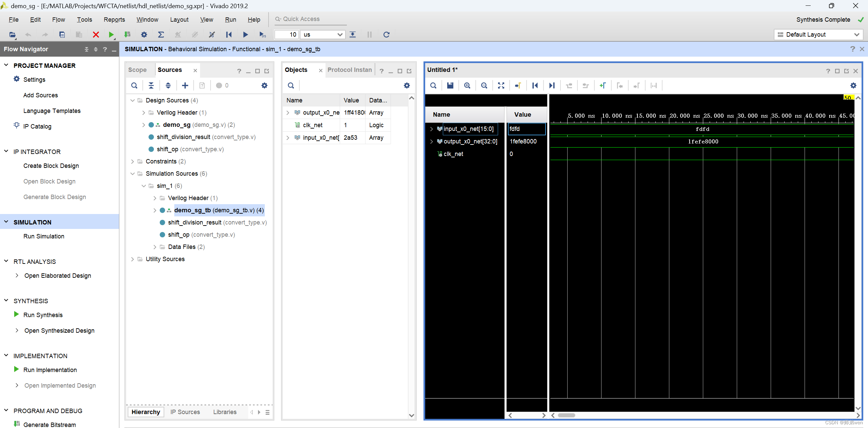This screenshot has height=428, width=868.
Task: Open the Flow menu
Action: [x=58, y=19]
